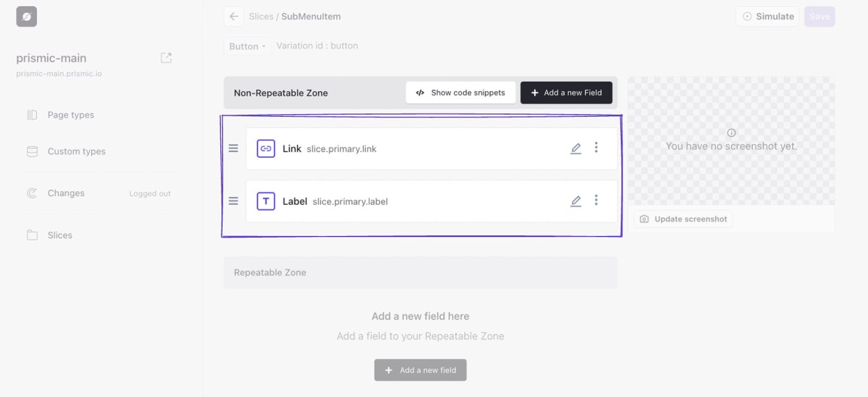Edit the Link field pencil icon

(575, 148)
